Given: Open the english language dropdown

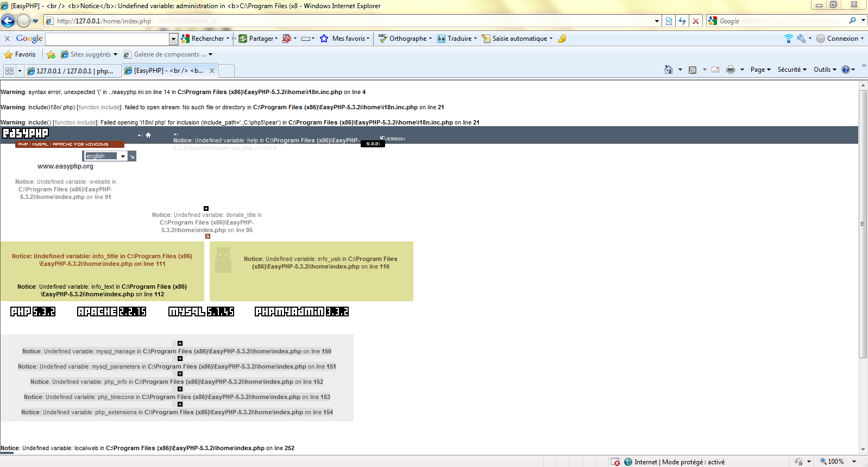Looking at the screenshot, I should point(105,156).
